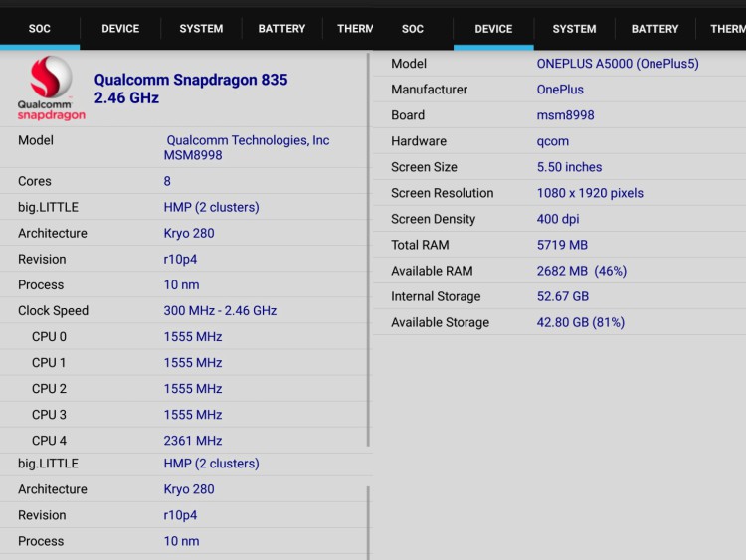Click the 'Clock Speed' label
This screenshot has width=746, height=560.
point(53,310)
